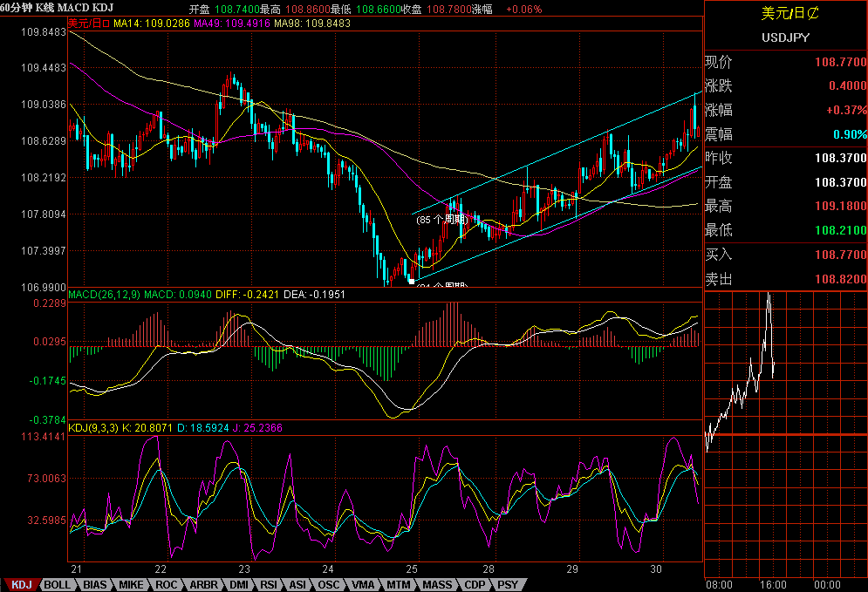
Task: Open the CDP indicator
Action: coord(470,584)
